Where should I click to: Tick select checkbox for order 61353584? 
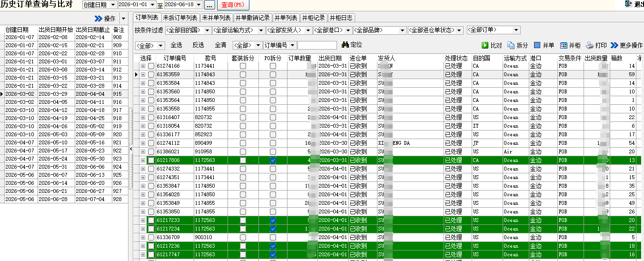pos(151,83)
